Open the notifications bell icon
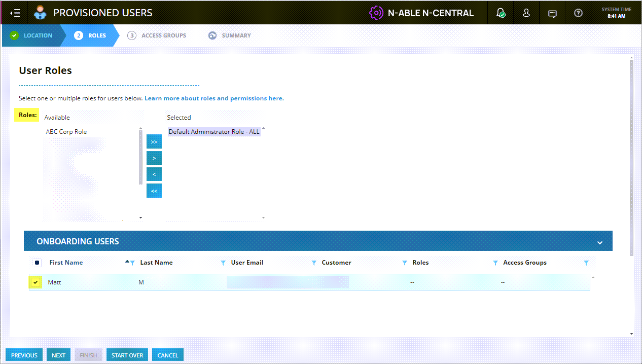642x364 pixels. tap(501, 13)
